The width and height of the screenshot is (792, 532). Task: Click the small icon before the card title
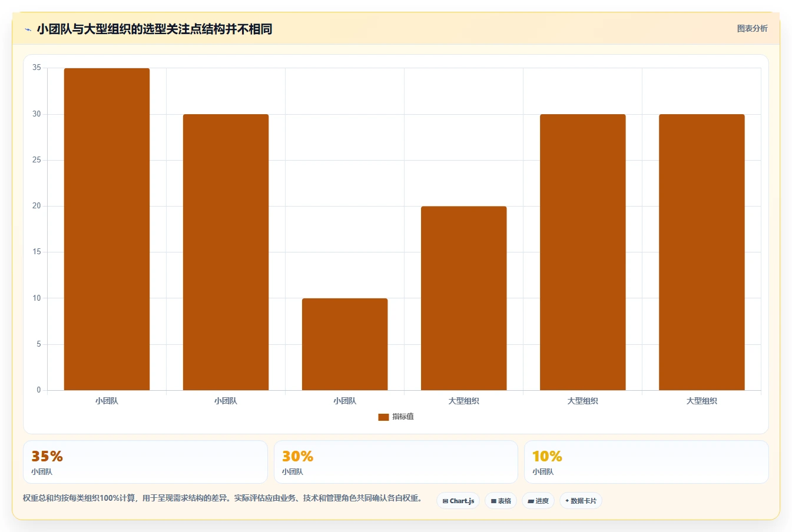click(x=28, y=29)
